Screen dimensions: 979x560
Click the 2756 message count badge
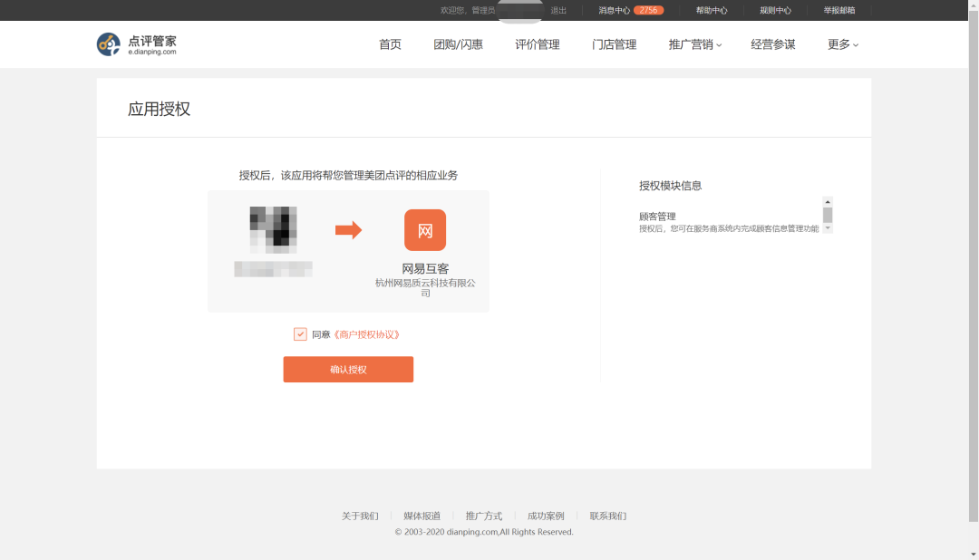(648, 10)
